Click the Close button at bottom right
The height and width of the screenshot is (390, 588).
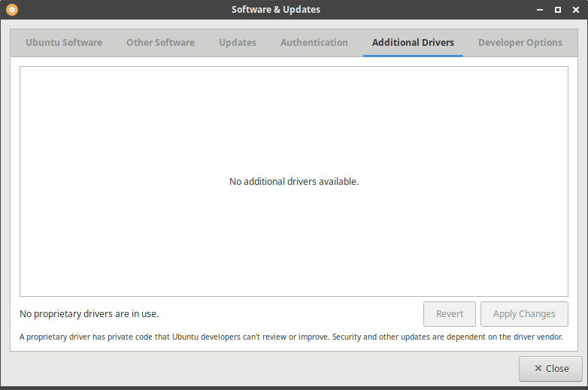point(550,368)
